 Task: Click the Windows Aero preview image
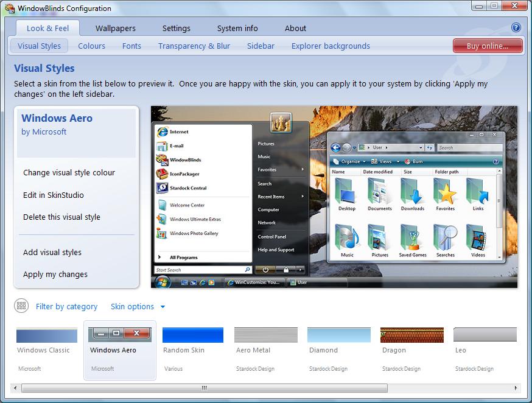(334, 197)
